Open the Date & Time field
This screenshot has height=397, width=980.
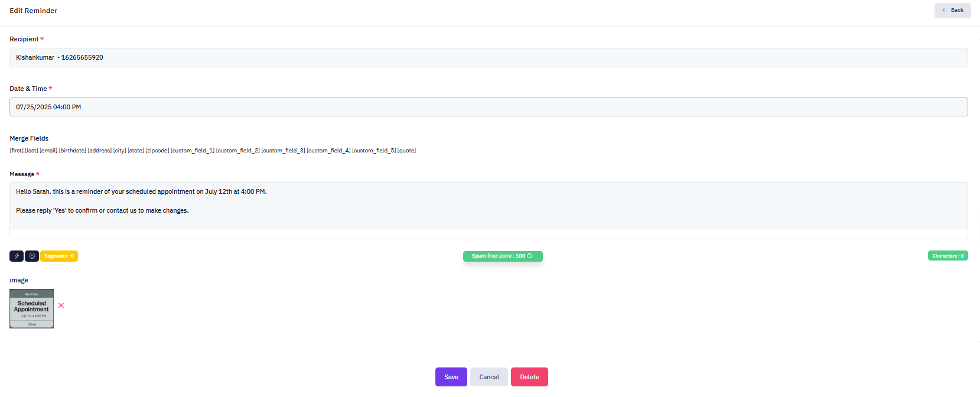click(x=489, y=107)
